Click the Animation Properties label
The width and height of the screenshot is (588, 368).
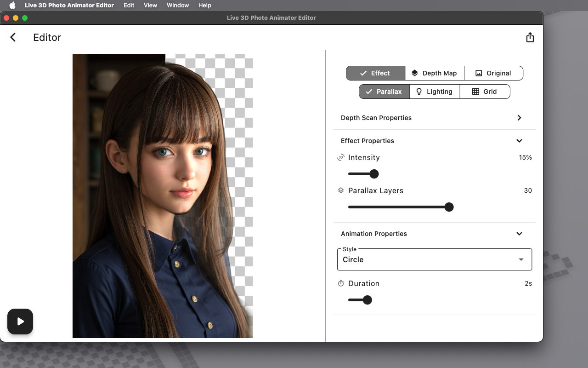click(374, 234)
